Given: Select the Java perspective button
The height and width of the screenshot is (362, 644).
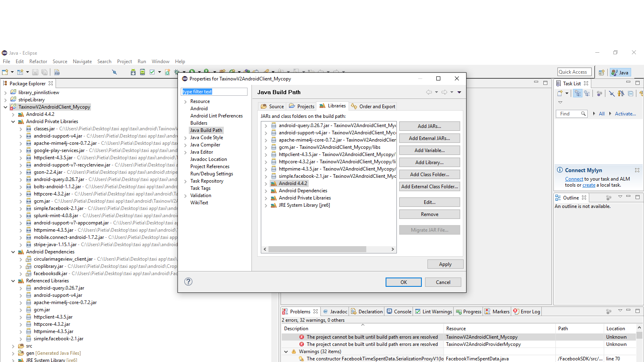Looking at the screenshot, I should [620, 72].
